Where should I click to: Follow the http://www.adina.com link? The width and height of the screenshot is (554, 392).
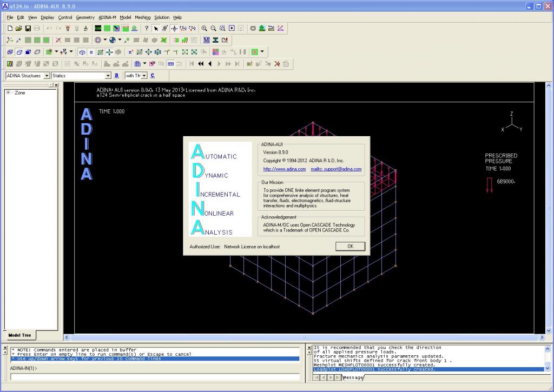[285, 169]
